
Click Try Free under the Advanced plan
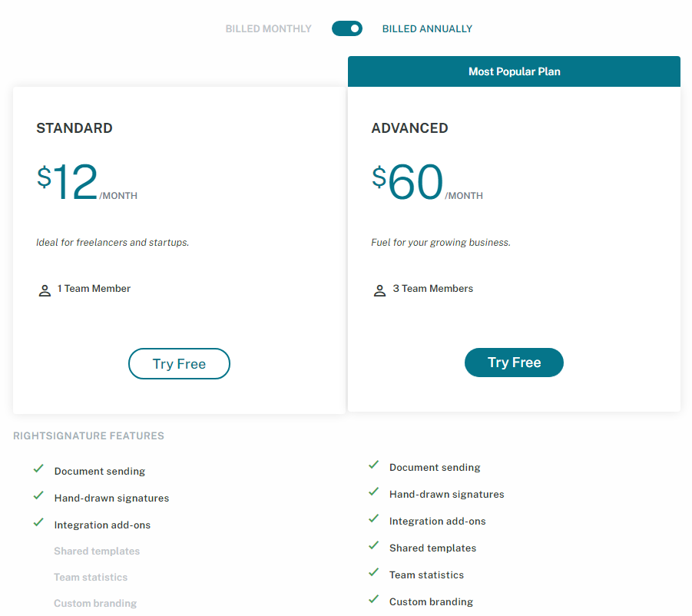pyautogui.click(x=514, y=363)
